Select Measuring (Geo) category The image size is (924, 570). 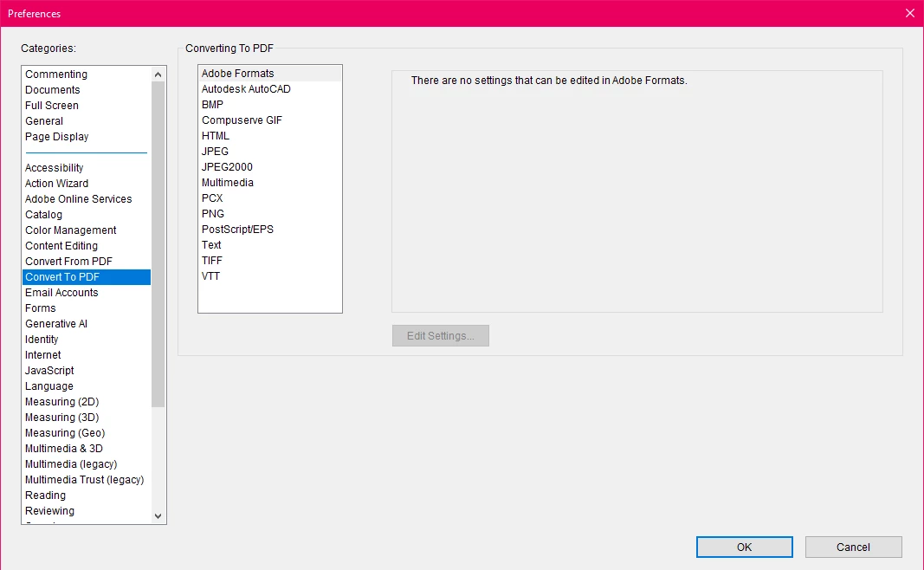(87, 433)
